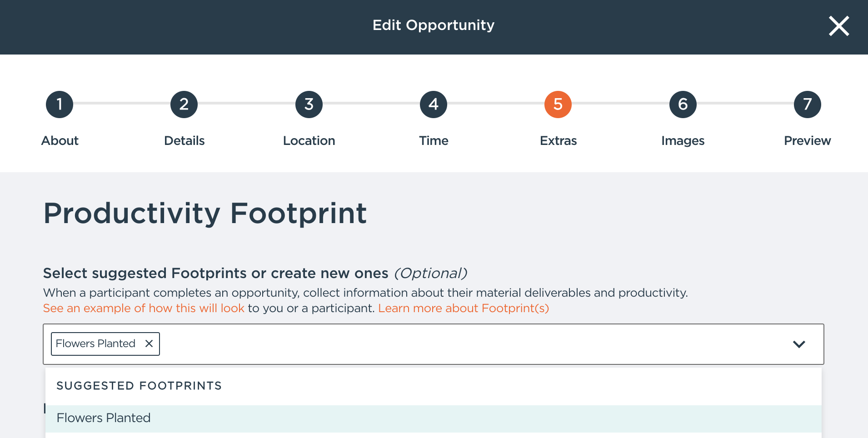Click the Productivity Footprint heading
This screenshot has width=868, height=438.
pyautogui.click(x=205, y=214)
